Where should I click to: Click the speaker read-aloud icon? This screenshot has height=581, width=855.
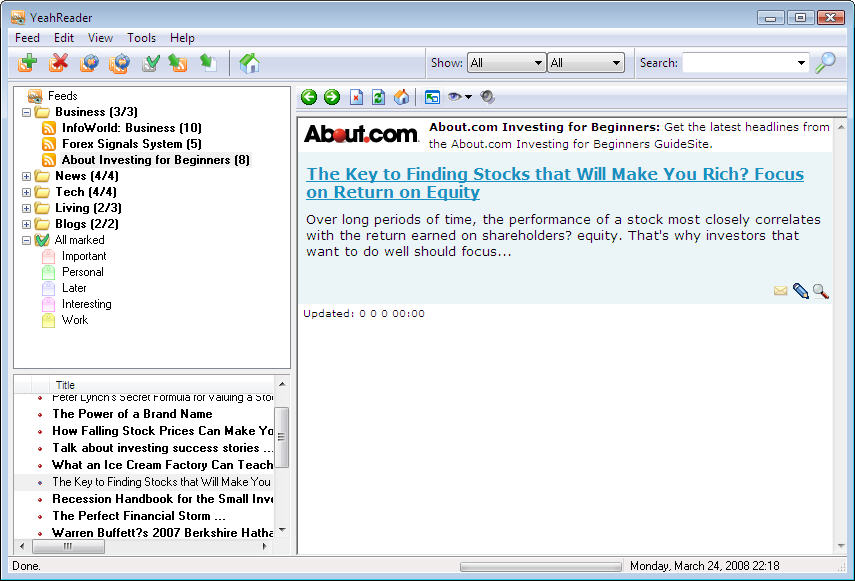pyautogui.click(x=487, y=96)
